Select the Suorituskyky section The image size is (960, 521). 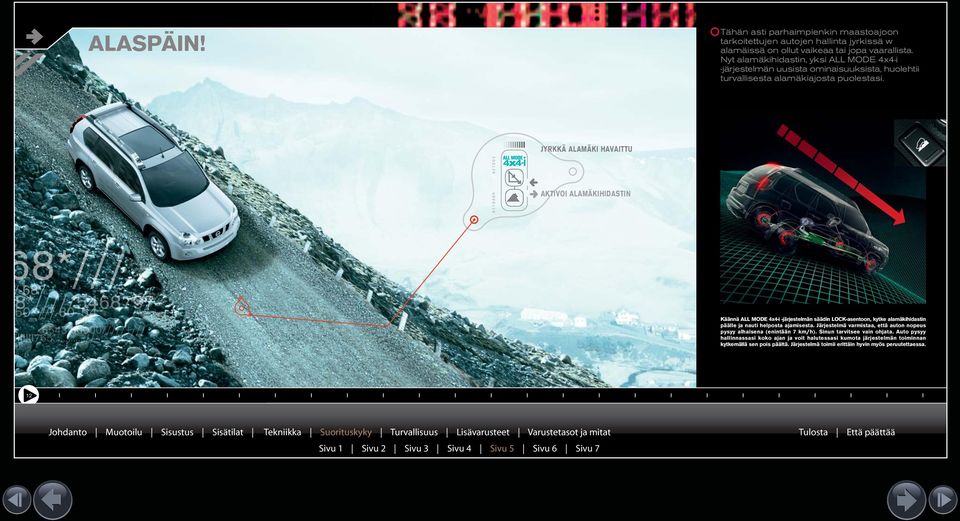(346, 432)
